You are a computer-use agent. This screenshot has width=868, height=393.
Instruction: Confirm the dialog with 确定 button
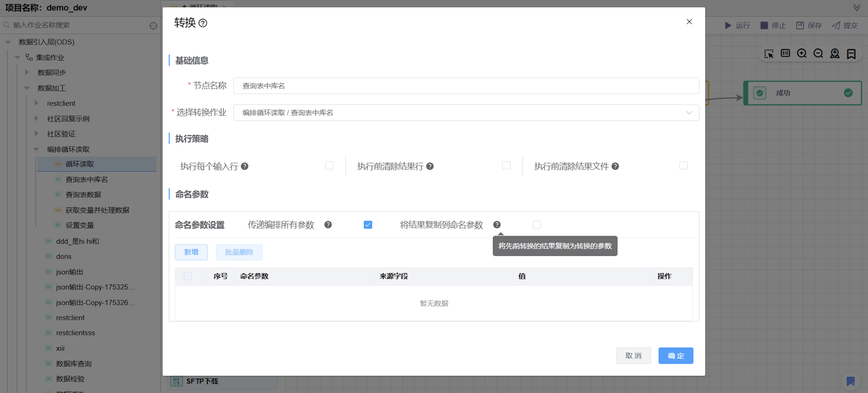click(x=676, y=356)
